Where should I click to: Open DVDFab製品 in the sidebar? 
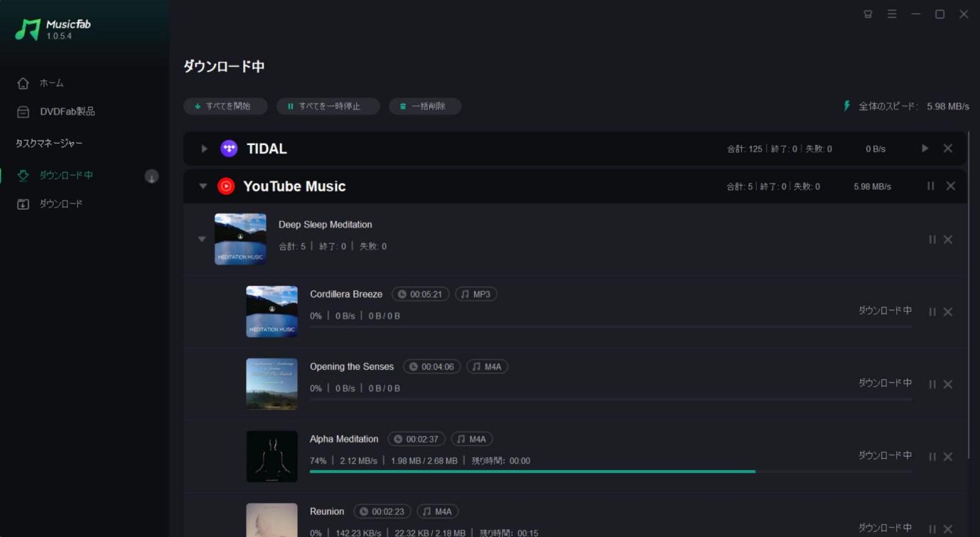pos(55,112)
